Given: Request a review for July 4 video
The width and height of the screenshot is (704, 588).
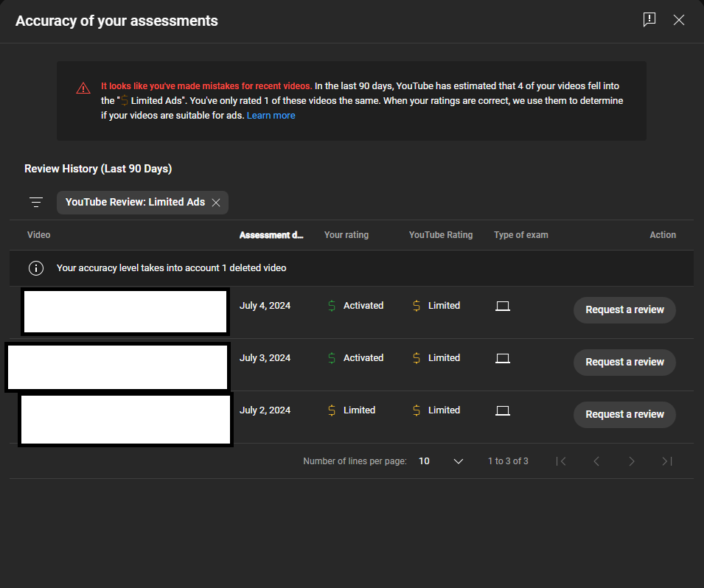Looking at the screenshot, I should click(x=624, y=309).
